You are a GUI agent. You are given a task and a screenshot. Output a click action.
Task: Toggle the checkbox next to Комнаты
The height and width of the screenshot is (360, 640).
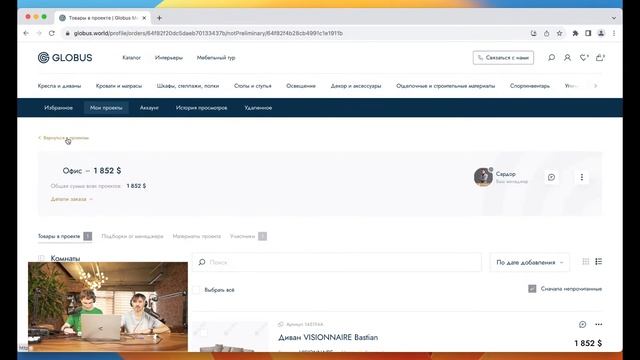[x=41, y=258]
